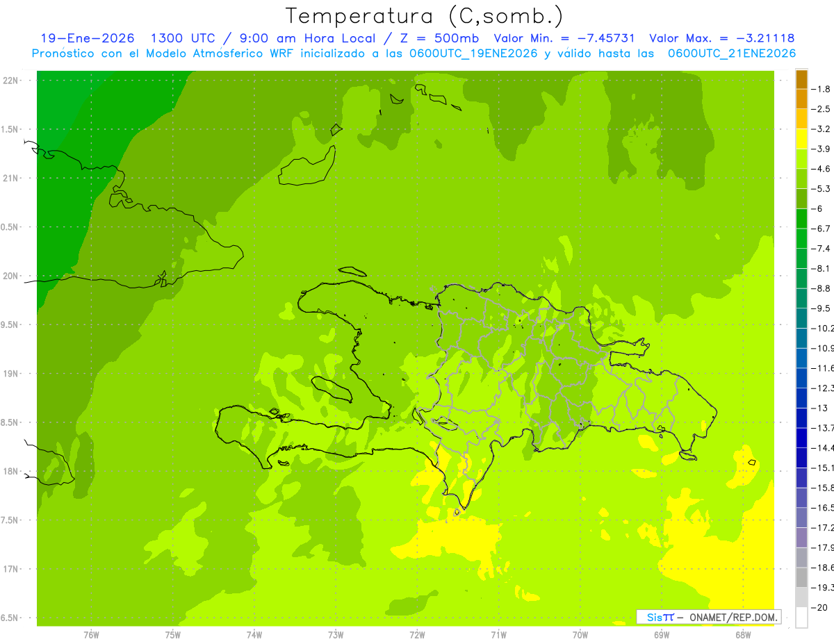Click the 'Temperatura (C,somb.)' chart title
The height and width of the screenshot is (644, 834).
click(425, 17)
